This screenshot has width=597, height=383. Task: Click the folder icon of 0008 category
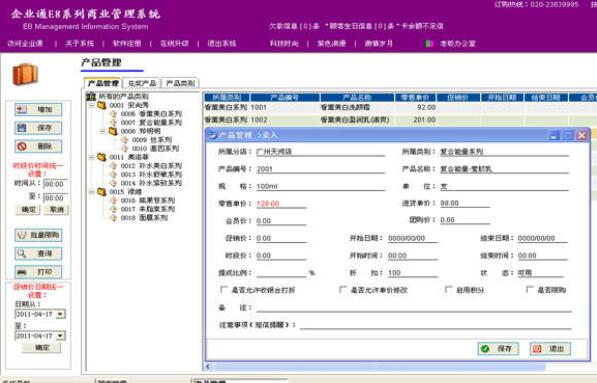113,131
